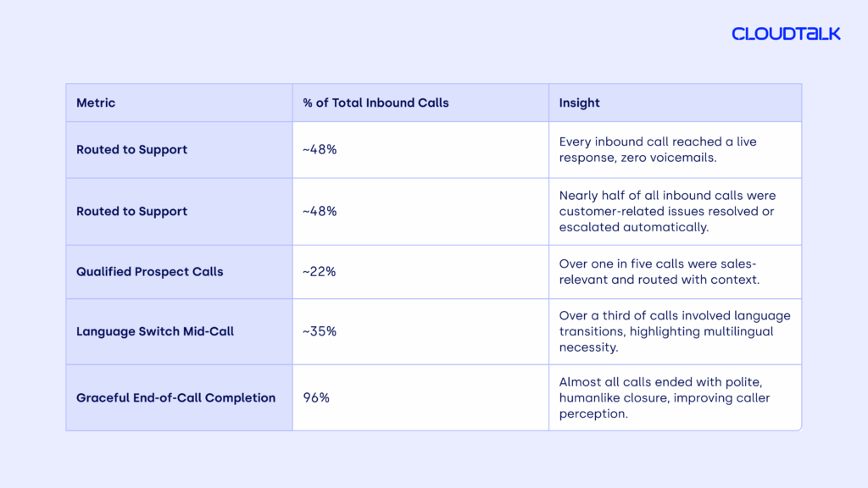Select the Metric column header
This screenshot has width=868, height=488.
96,103
